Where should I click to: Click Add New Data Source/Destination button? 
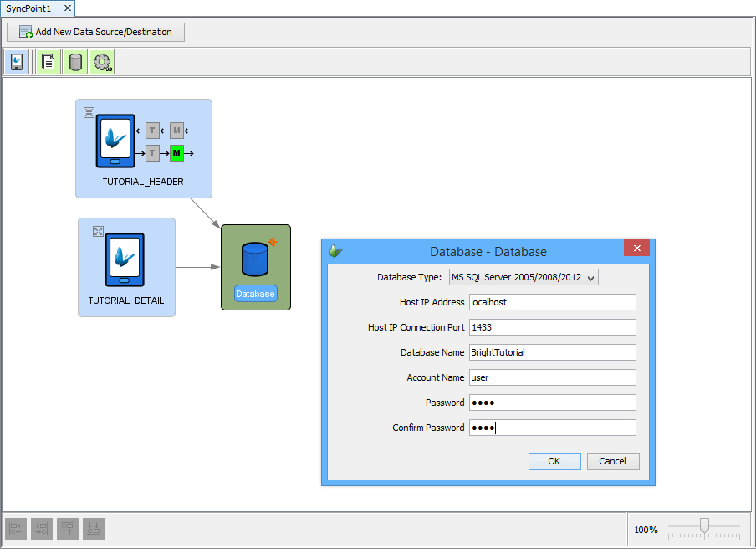95,32
